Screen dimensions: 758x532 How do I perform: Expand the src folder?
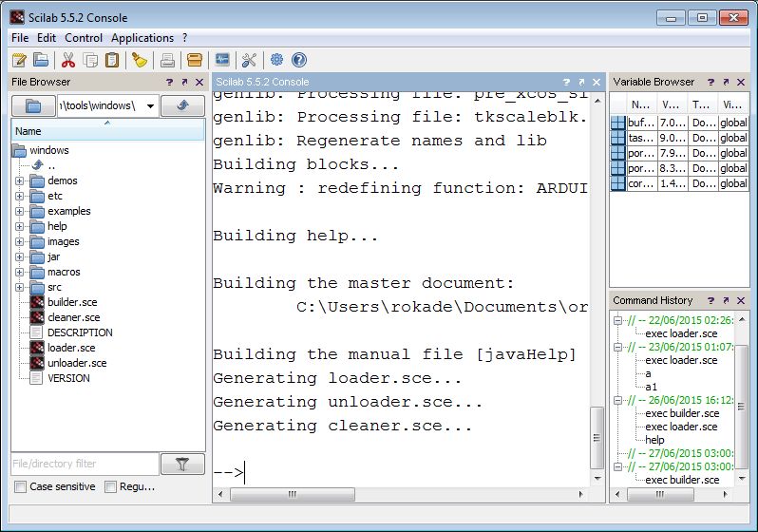point(19,287)
